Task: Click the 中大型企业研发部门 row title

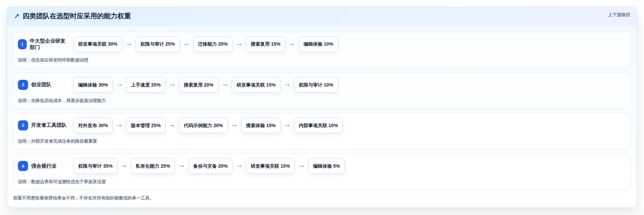Action: 47,44
